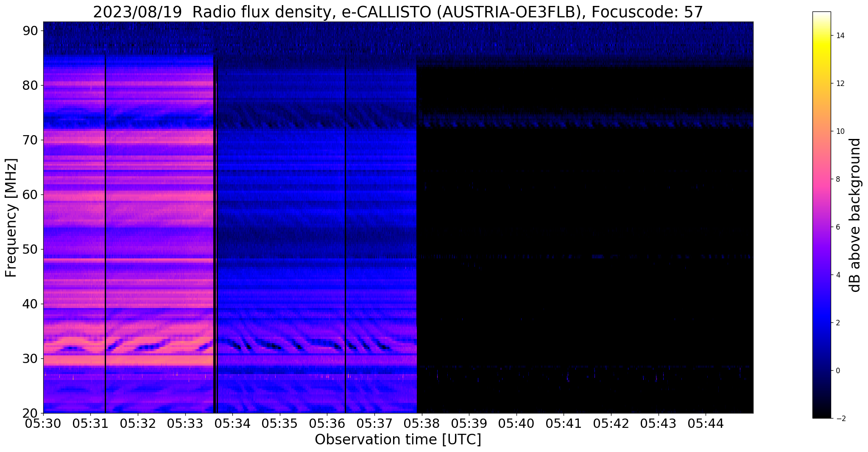Click the 05:33 time tick label
The height and width of the screenshot is (452, 868).
185,424
